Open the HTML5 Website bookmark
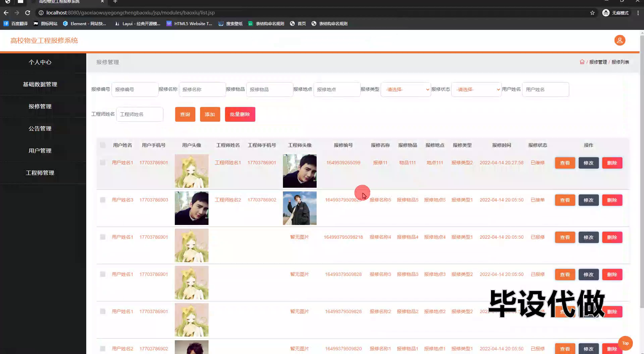Screen dimensions: 644x354 [x=190, y=23]
